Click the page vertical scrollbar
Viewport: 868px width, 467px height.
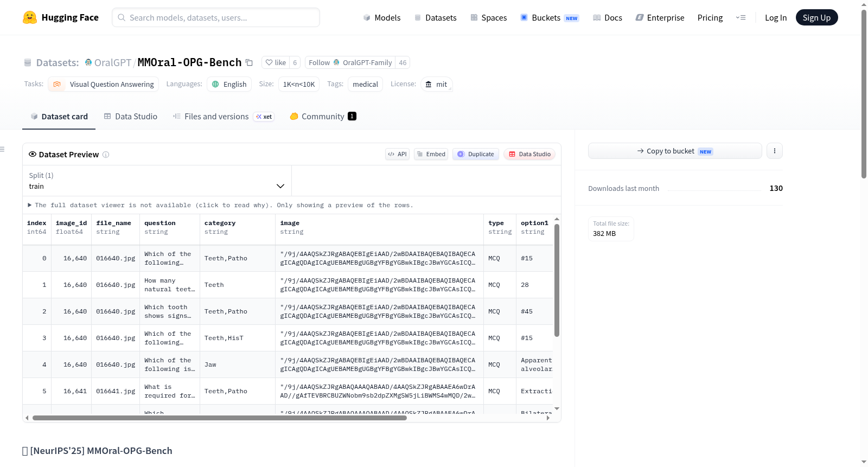point(864,93)
